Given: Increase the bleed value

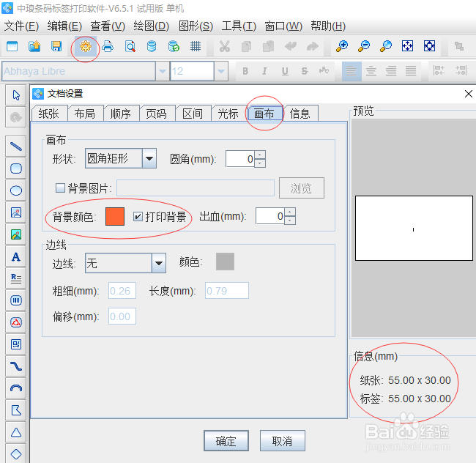Looking at the screenshot, I should 289,212.
